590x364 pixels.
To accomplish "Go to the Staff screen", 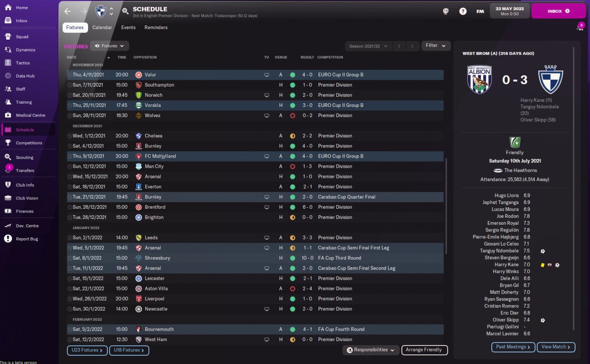I will click(x=20, y=89).
